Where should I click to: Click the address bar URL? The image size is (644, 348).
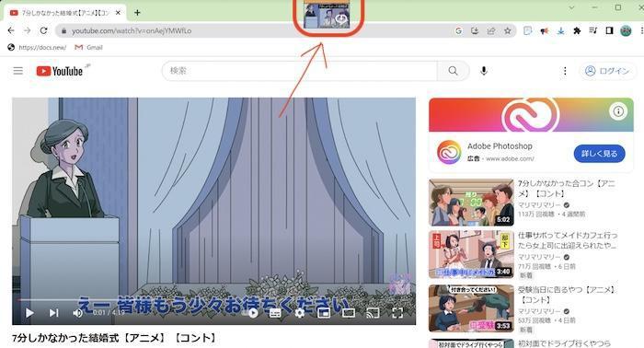(132, 30)
